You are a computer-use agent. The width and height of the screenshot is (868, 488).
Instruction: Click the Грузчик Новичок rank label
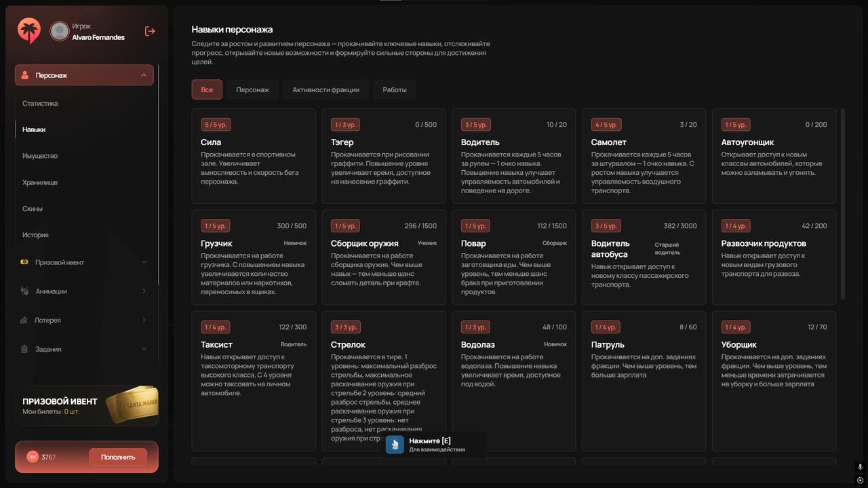point(295,243)
